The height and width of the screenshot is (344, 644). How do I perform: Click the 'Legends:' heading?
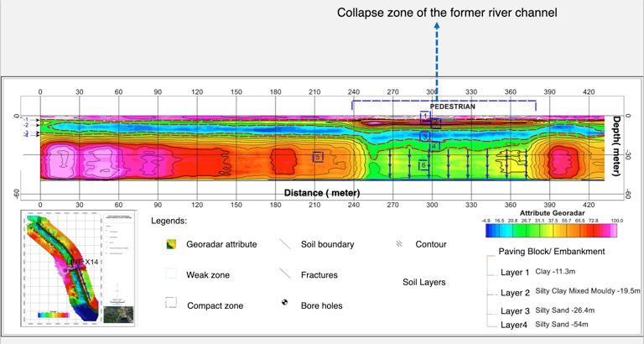click(x=169, y=221)
